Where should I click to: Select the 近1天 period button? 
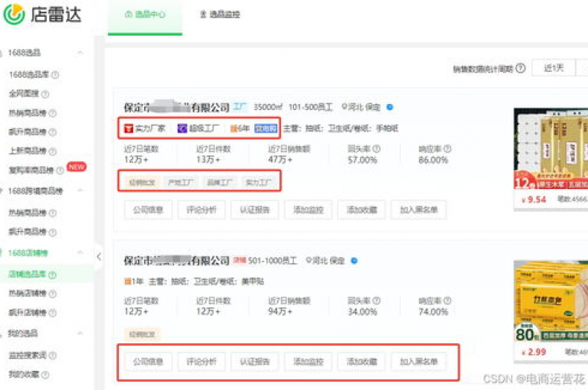554,68
